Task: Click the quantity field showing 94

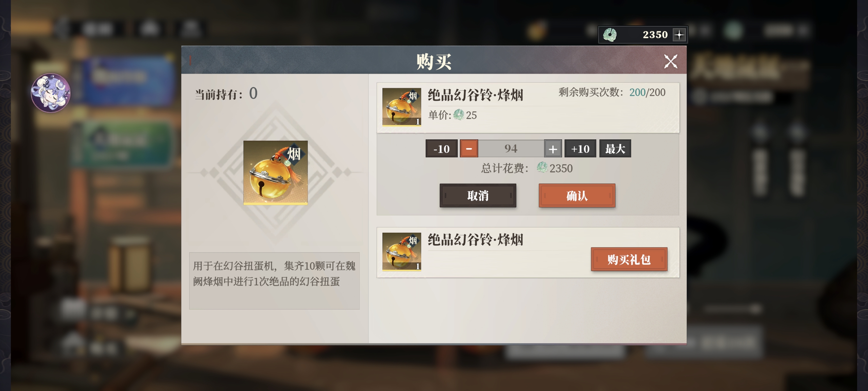Action: click(x=511, y=148)
